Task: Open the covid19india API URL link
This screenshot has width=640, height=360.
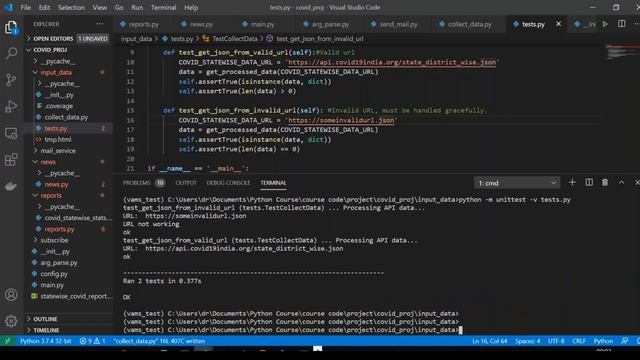Action: [392, 62]
